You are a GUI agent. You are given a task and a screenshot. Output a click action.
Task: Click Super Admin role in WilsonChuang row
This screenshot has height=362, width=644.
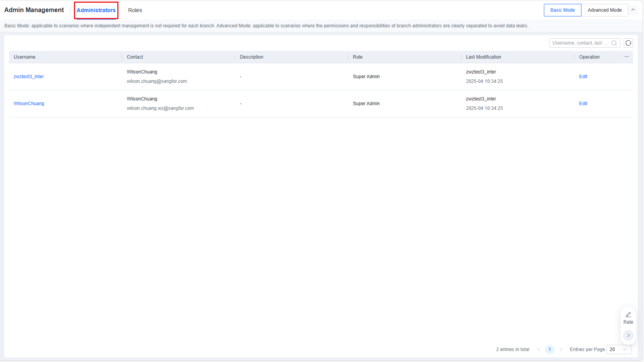click(x=366, y=104)
